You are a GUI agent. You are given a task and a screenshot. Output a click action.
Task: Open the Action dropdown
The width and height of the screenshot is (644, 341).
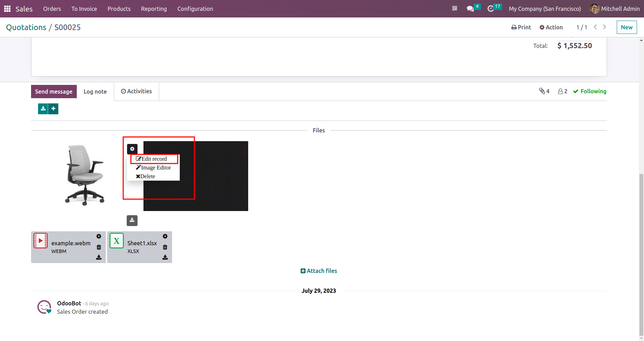pyautogui.click(x=551, y=27)
